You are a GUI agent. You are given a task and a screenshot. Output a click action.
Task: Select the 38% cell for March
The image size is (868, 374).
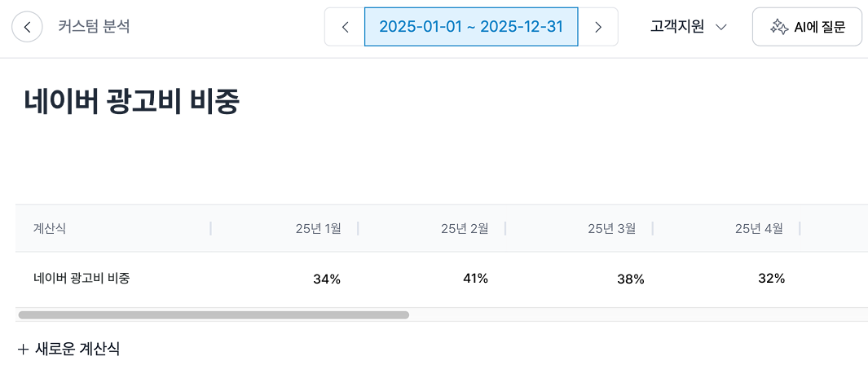click(x=630, y=279)
